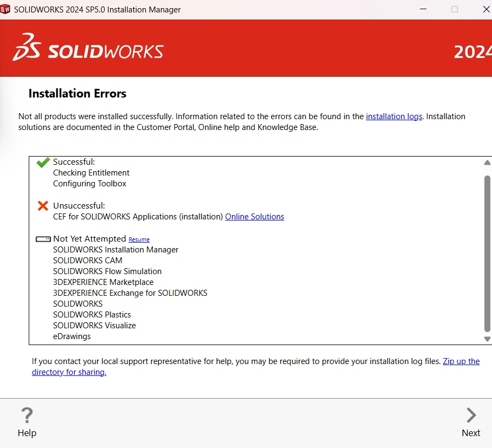
Task: Open the installation logs link
Action: [x=394, y=116]
